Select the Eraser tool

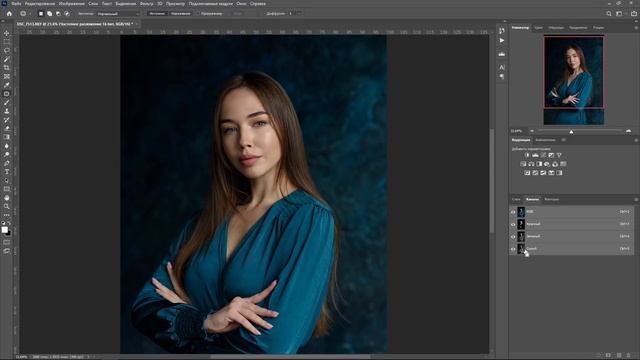point(7,128)
